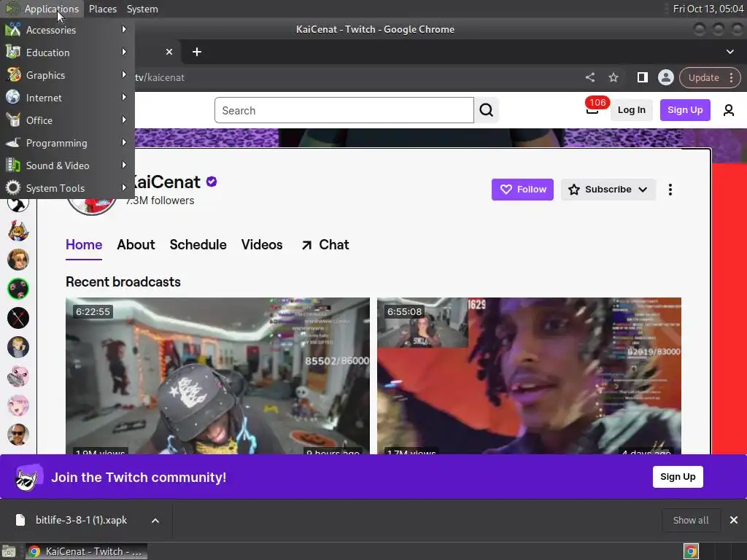Viewport: 747px width, 560px height.
Task: Open the Twitch user menu icon
Action: (728, 110)
